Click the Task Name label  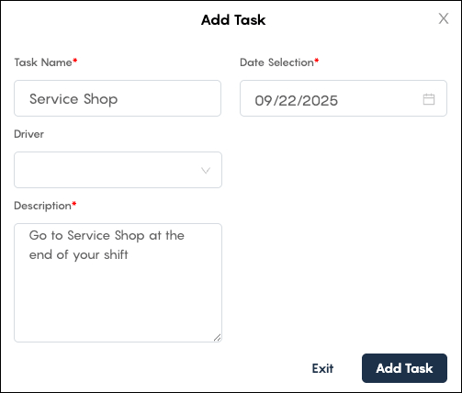(x=43, y=62)
